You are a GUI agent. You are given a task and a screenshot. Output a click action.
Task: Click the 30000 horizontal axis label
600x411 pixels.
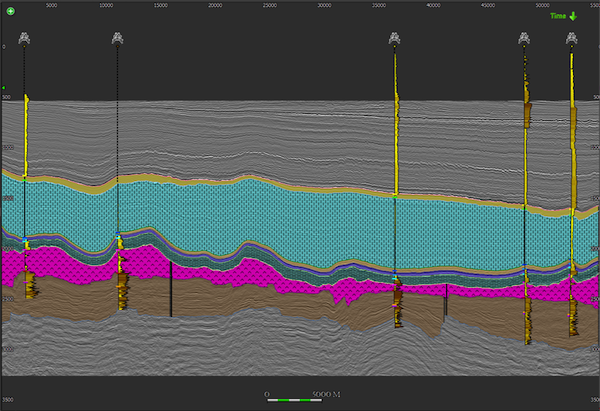(324, 5)
